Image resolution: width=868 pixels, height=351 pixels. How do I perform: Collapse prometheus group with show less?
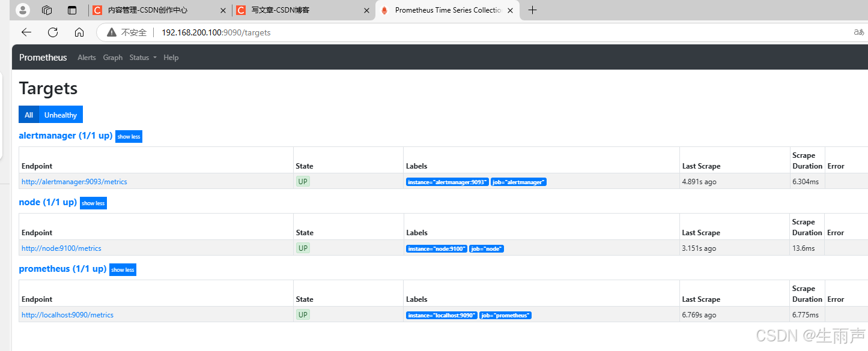coord(123,270)
